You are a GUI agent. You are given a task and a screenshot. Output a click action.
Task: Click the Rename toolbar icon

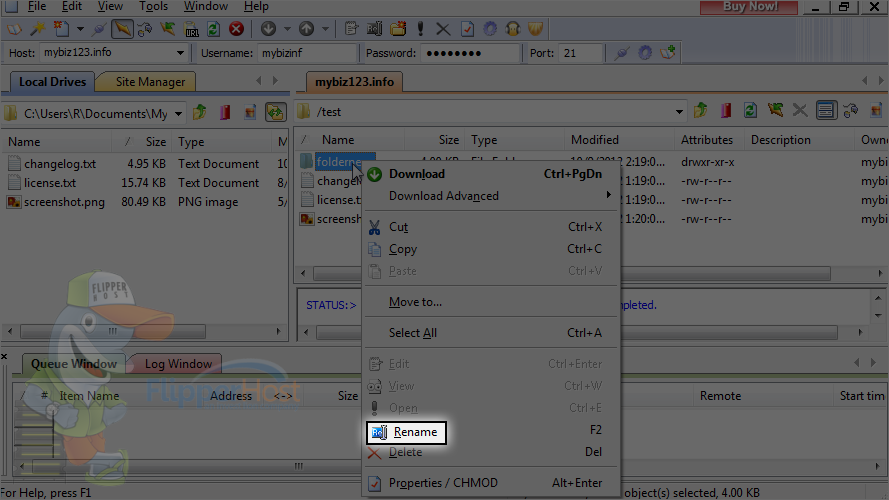[x=374, y=28]
